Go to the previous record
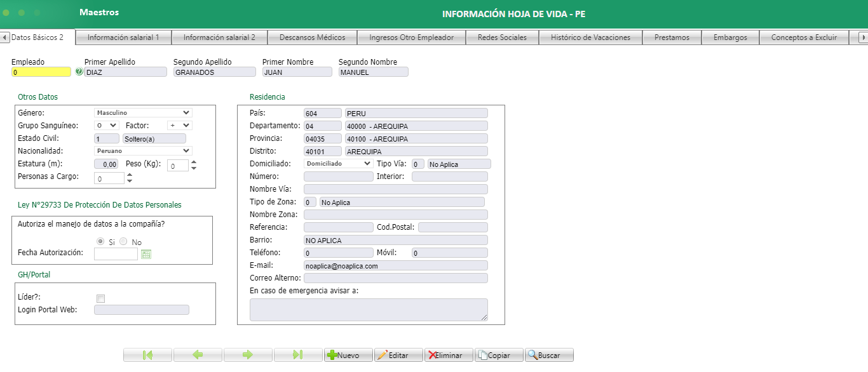The width and height of the screenshot is (868, 372). [198, 354]
